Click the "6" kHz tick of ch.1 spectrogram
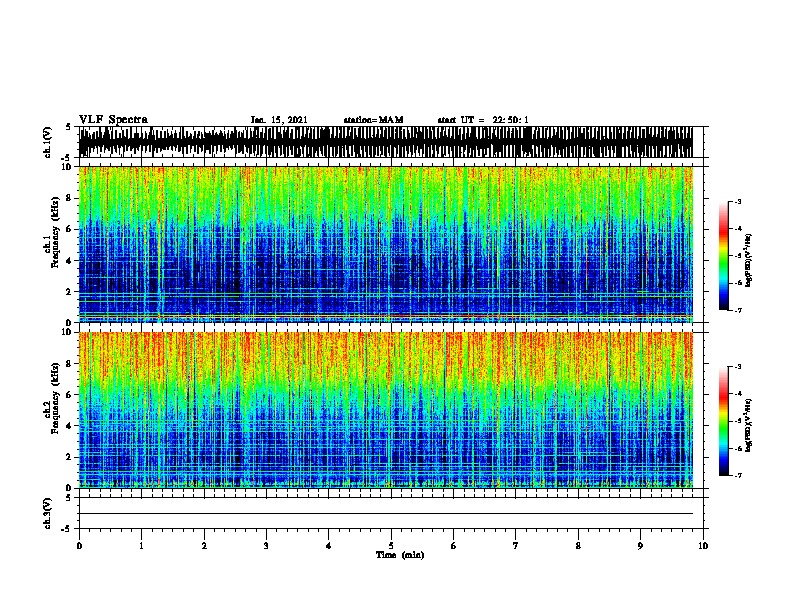Viewport: 792px width, 612px height. (69, 230)
